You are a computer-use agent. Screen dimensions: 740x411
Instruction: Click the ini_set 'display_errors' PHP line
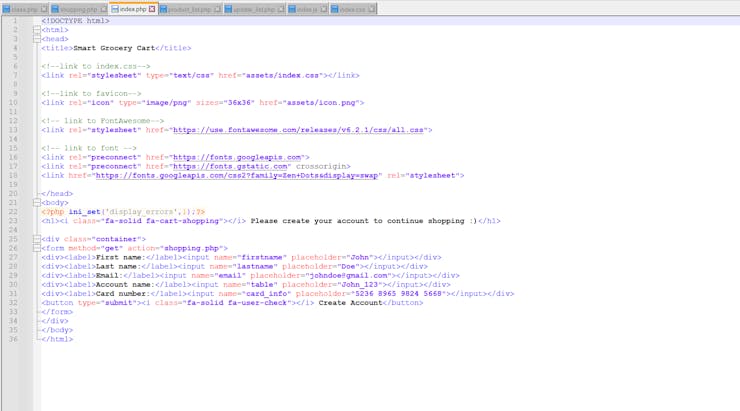click(x=123, y=211)
